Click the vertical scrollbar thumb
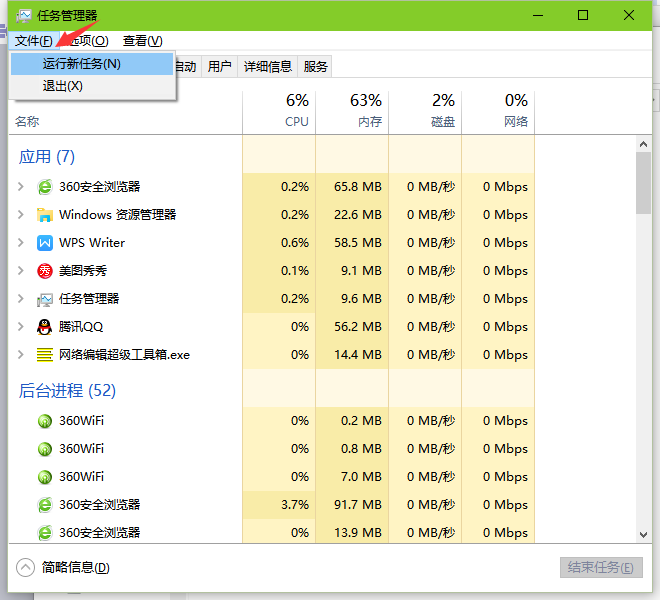This screenshot has height=600, width=660. click(643, 183)
